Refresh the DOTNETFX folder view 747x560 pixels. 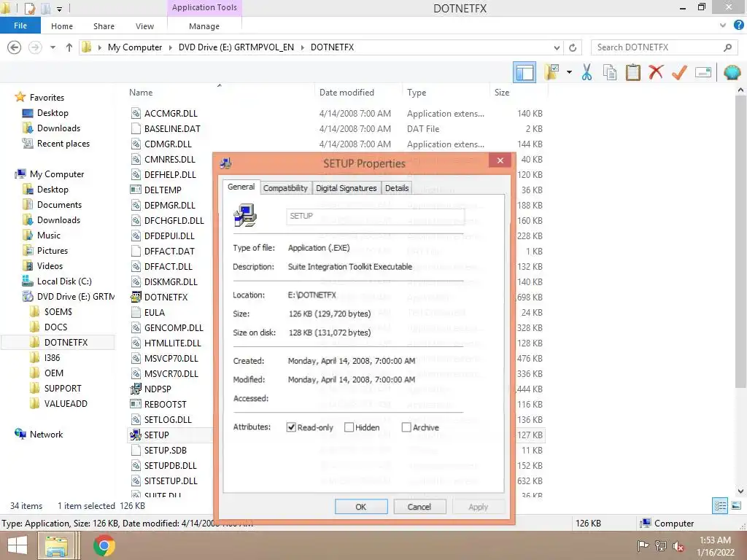(x=573, y=47)
